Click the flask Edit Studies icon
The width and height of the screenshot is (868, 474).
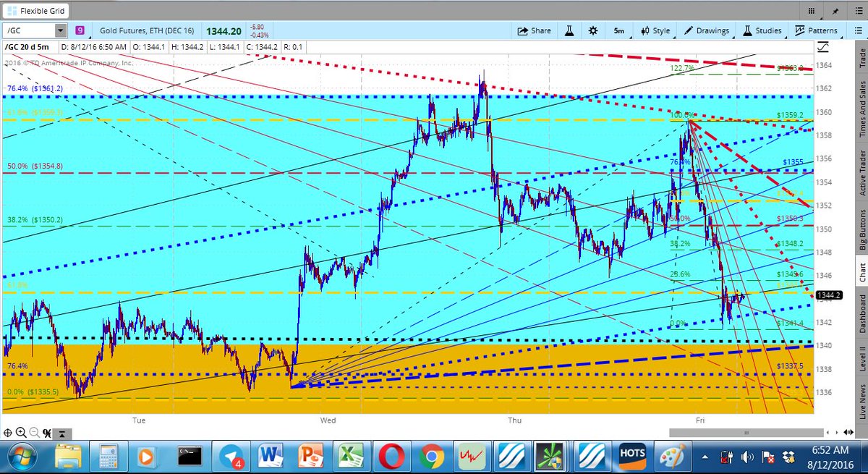click(x=569, y=30)
